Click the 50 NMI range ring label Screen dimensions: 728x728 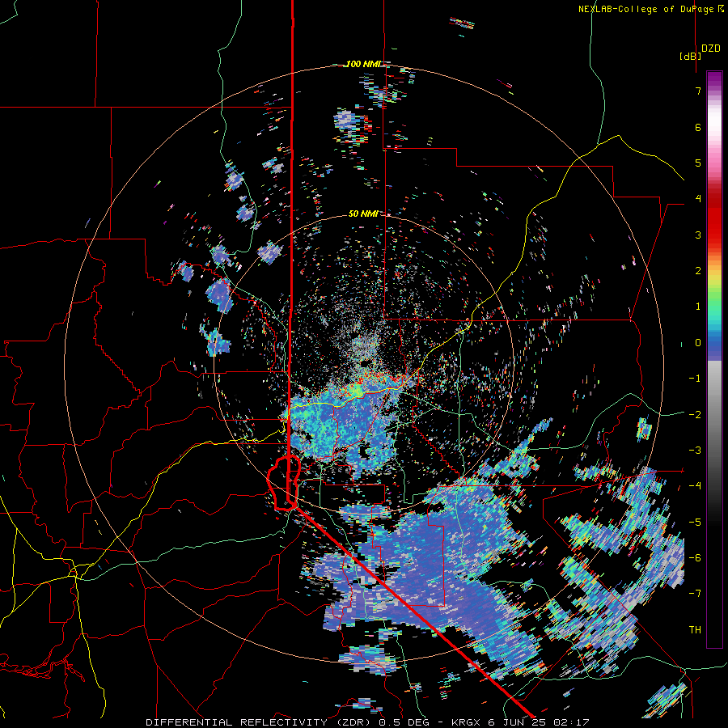pos(363,214)
